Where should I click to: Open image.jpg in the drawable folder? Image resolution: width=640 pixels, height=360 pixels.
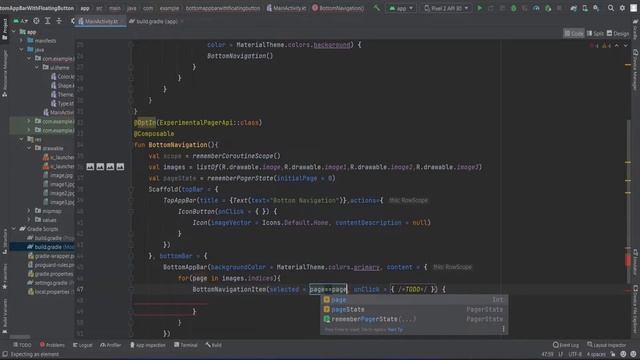point(59,176)
